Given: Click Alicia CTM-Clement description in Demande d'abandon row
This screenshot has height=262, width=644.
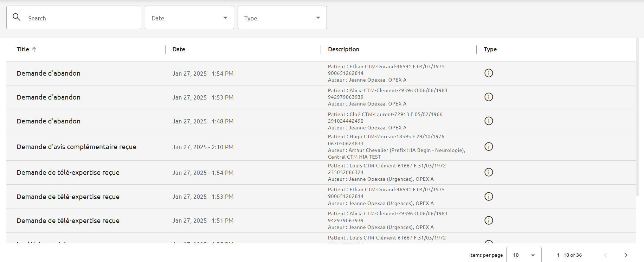Looking at the screenshot, I should pos(388,97).
